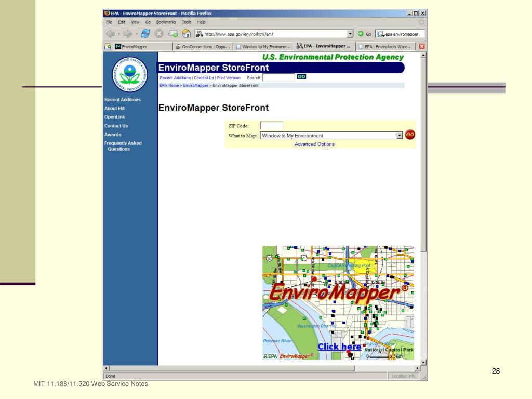Open the File menu
This screenshot has width=532, height=399.
tap(109, 22)
